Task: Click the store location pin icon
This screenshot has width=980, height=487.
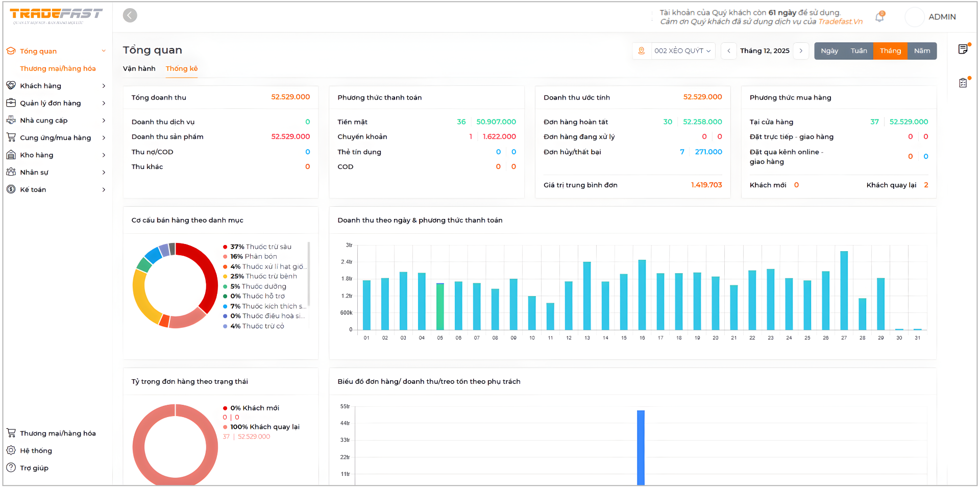Action: pyautogui.click(x=642, y=51)
